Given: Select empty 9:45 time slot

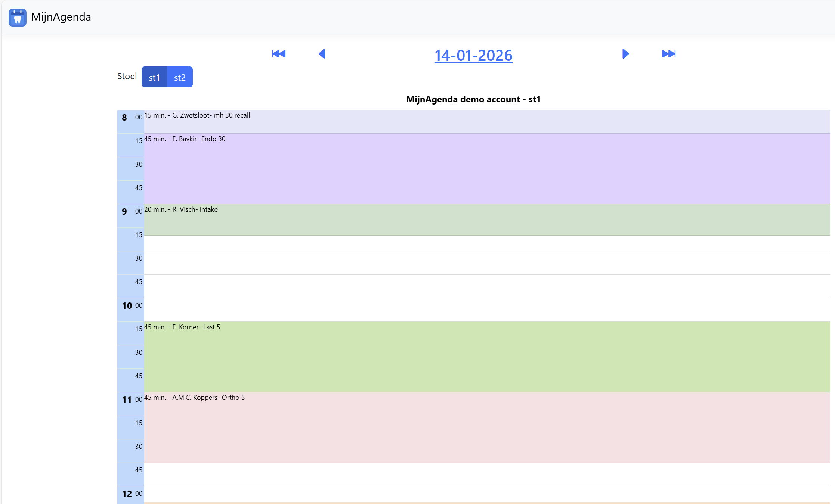Looking at the screenshot, I should [x=486, y=286].
